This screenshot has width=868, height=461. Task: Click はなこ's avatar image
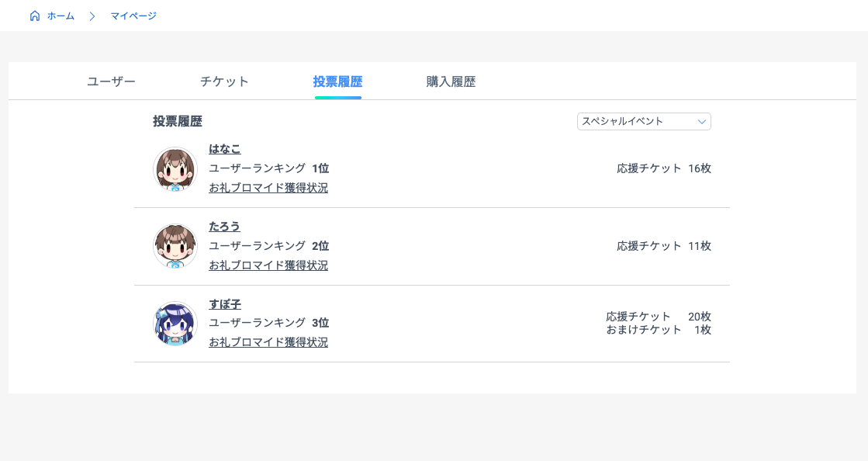[175, 169]
